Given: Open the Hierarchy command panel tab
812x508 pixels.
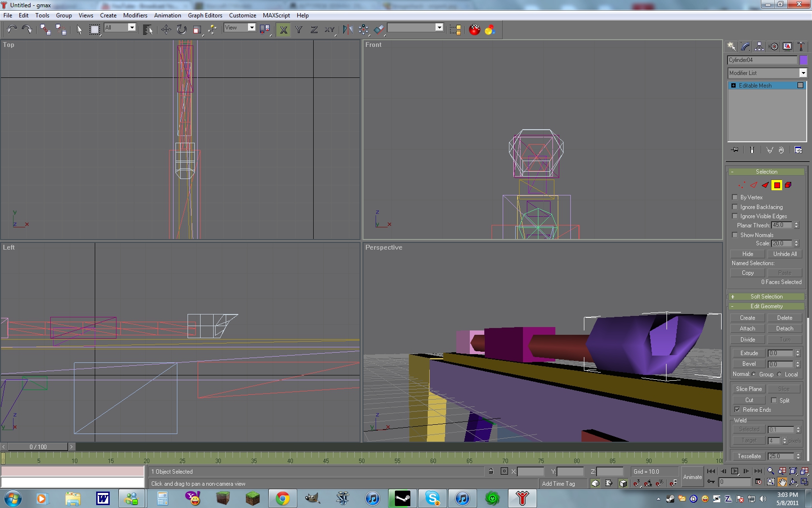Looking at the screenshot, I should click(x=760, y=46).
